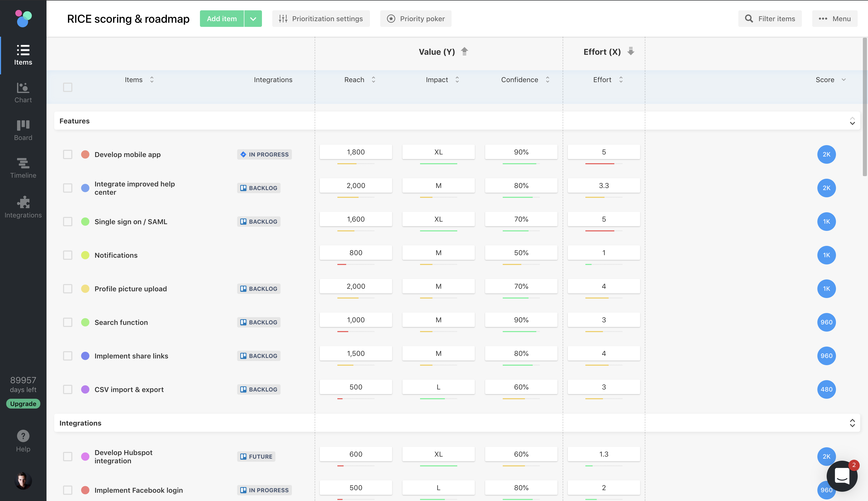The width and height of the screenshot is (868, 501).
Task: Click the Upgrade button
Action: coord(23,403)
